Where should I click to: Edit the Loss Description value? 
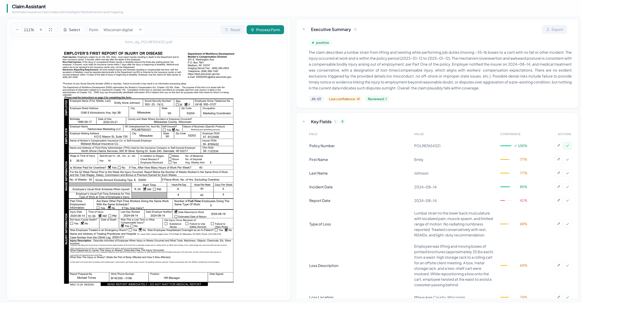coord(558,265)
